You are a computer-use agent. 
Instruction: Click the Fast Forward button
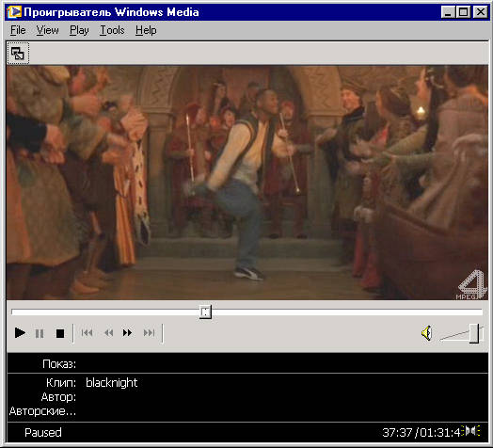(x=127, y=332)
